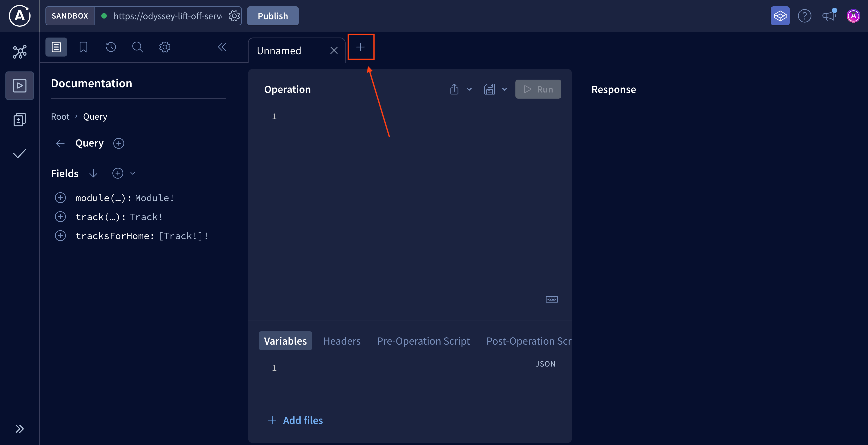
Task: Select the Variables tab
Action: click(285, 341)
